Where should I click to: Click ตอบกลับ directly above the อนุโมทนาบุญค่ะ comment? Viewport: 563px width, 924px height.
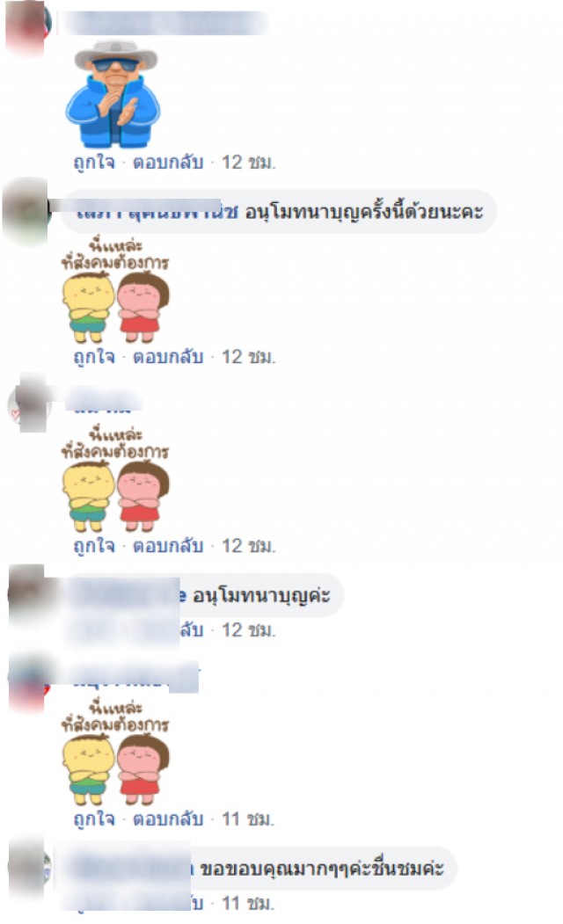coord(168,546)
